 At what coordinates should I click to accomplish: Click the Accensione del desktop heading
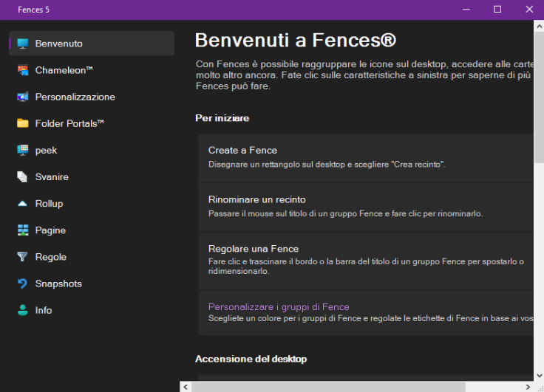251,359
